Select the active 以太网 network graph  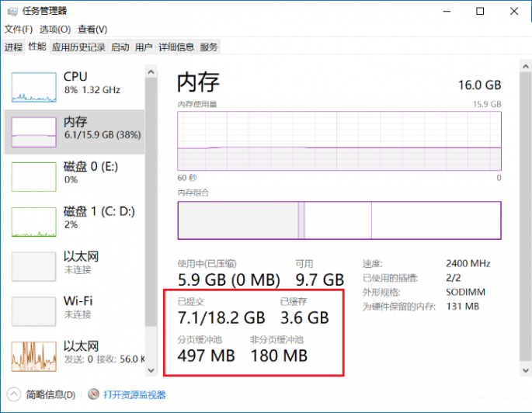pos(34,355)
